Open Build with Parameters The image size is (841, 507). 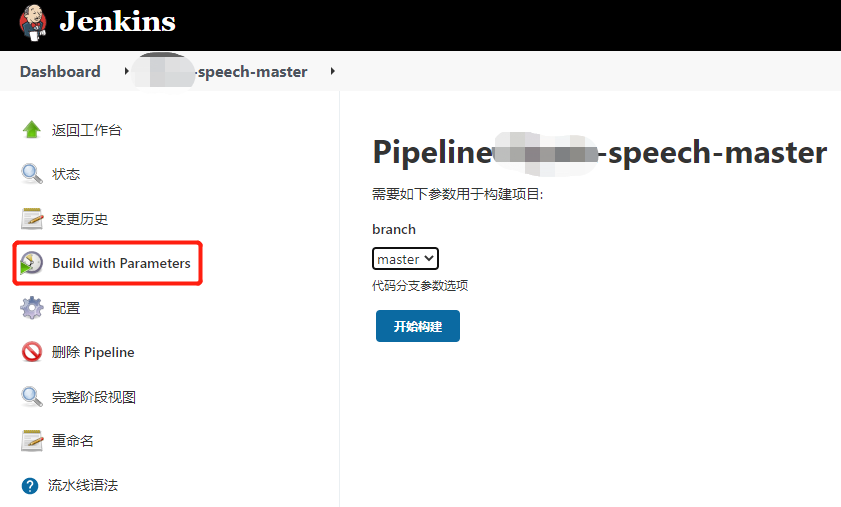[x=121, y=263]
